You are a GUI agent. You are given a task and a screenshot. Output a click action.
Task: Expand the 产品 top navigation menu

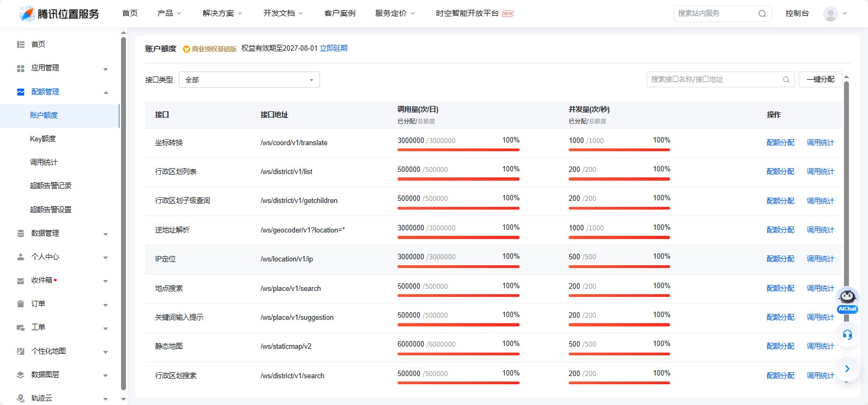coord(169,14)
